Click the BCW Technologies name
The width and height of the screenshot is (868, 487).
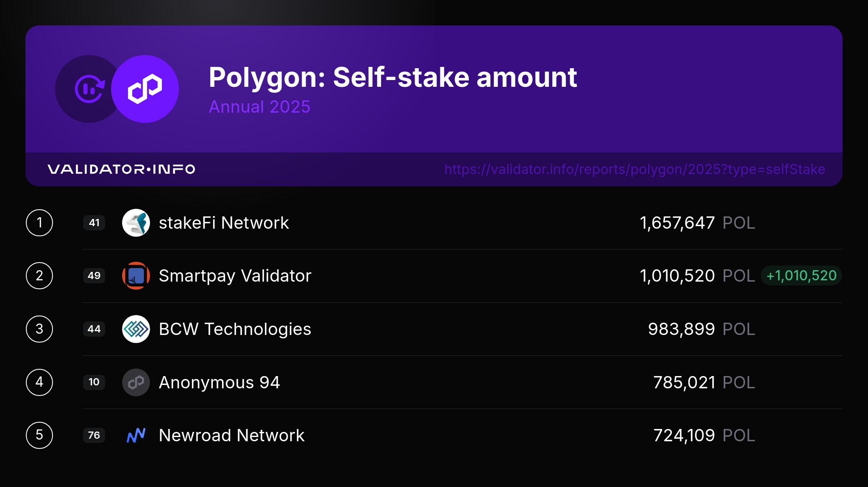click(235, 329)
